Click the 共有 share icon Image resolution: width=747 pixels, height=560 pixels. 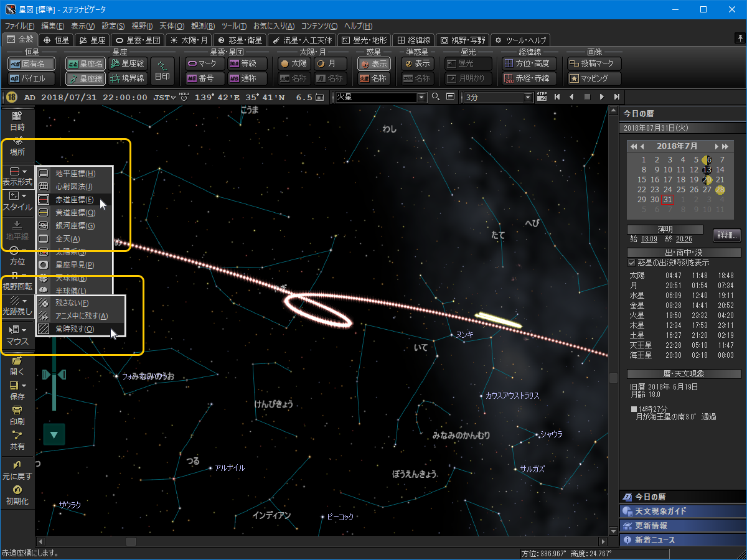[17, 439]
